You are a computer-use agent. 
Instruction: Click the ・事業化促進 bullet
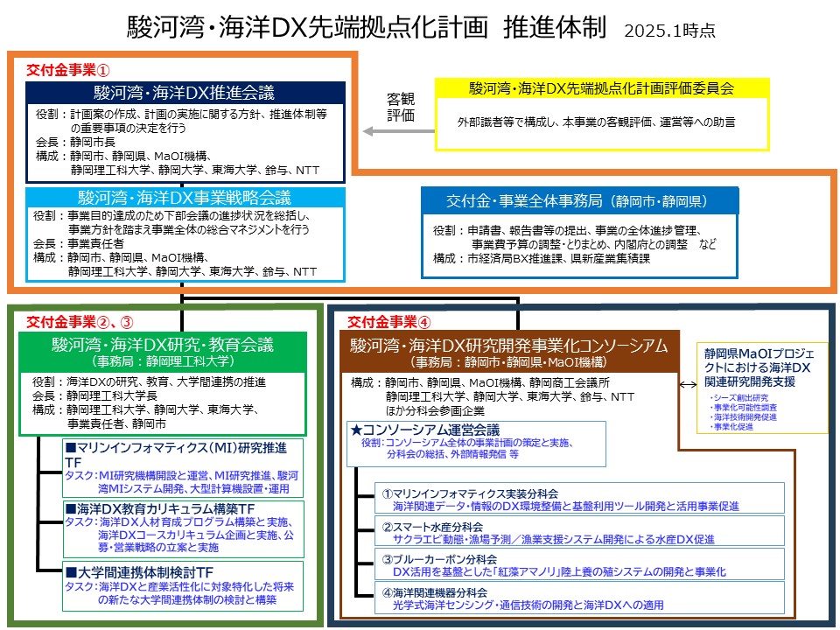coord(731,426)
